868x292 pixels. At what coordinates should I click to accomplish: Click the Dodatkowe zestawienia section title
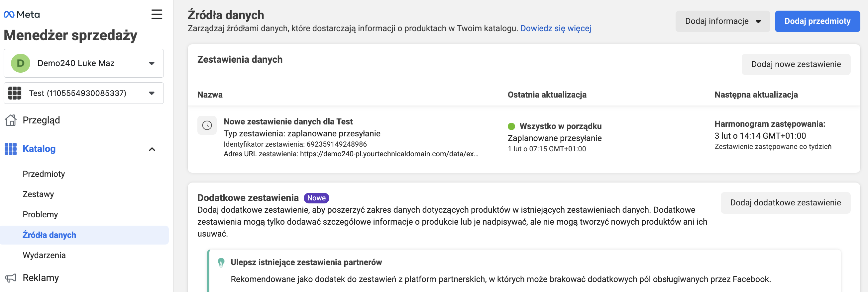pyautogui.click(x=248, y=198)
